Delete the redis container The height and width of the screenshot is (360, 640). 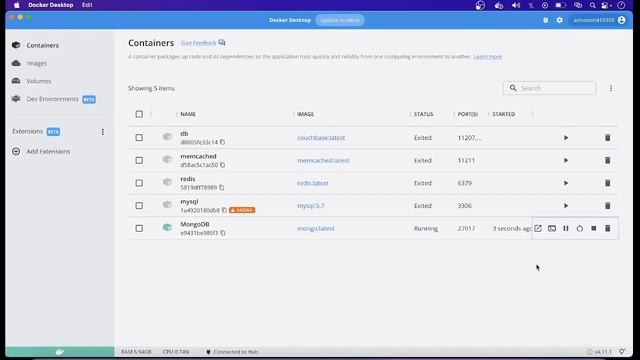(607, 183)
